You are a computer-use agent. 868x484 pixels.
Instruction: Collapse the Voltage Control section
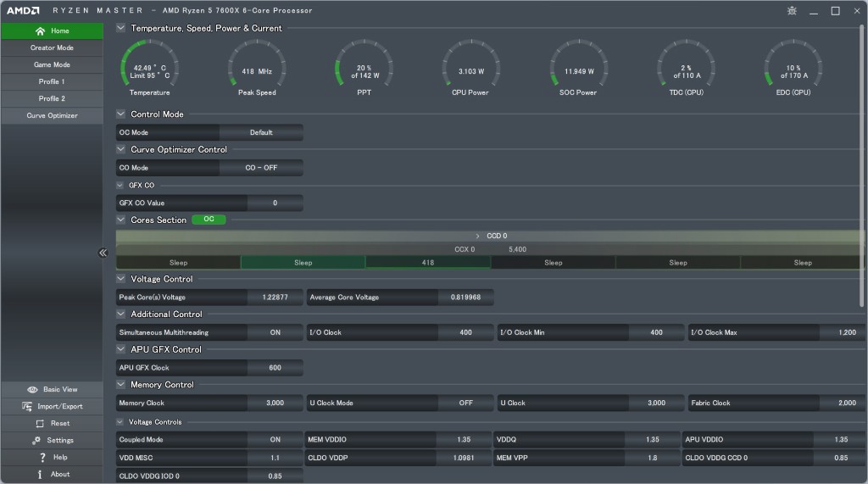pyautogui.click(x=121, y=279)
